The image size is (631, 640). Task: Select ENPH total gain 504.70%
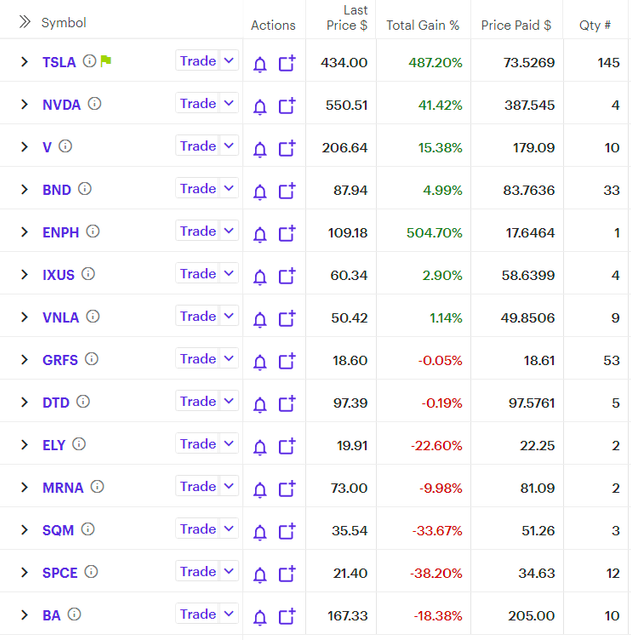[434, 233]
